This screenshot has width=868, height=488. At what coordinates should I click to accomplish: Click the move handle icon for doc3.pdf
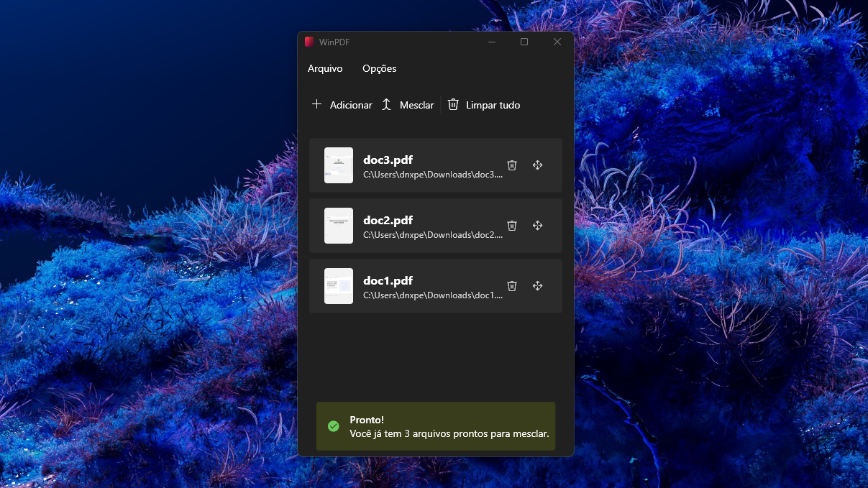537,165
